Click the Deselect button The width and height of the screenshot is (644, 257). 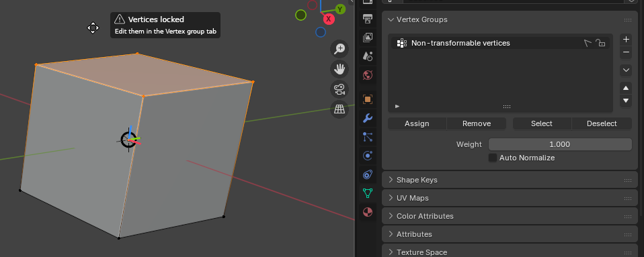click(602, 123)
